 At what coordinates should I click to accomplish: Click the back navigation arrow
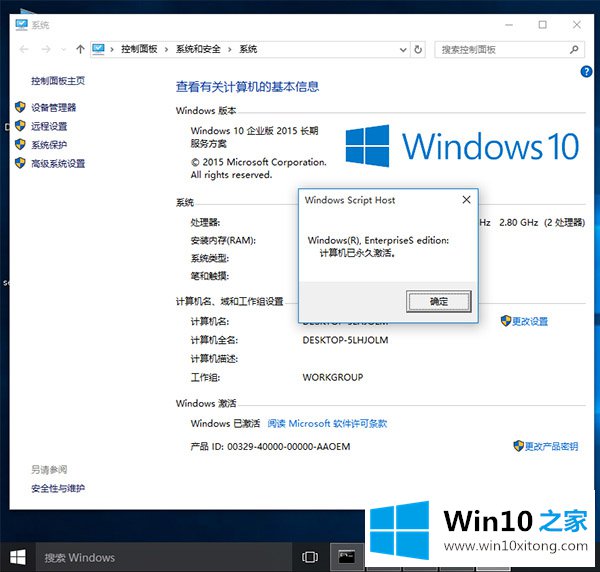(x=24, y=49)
